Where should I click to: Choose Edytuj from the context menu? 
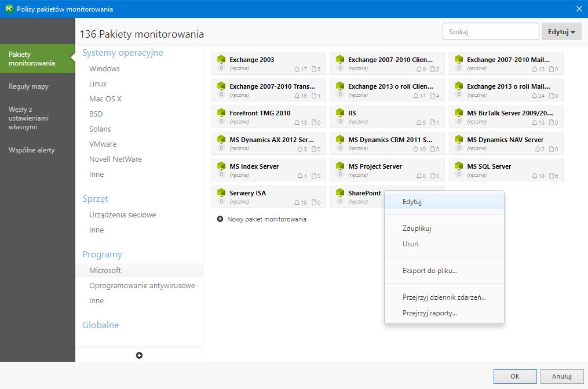pyautogui.click(x=412, y=202)
